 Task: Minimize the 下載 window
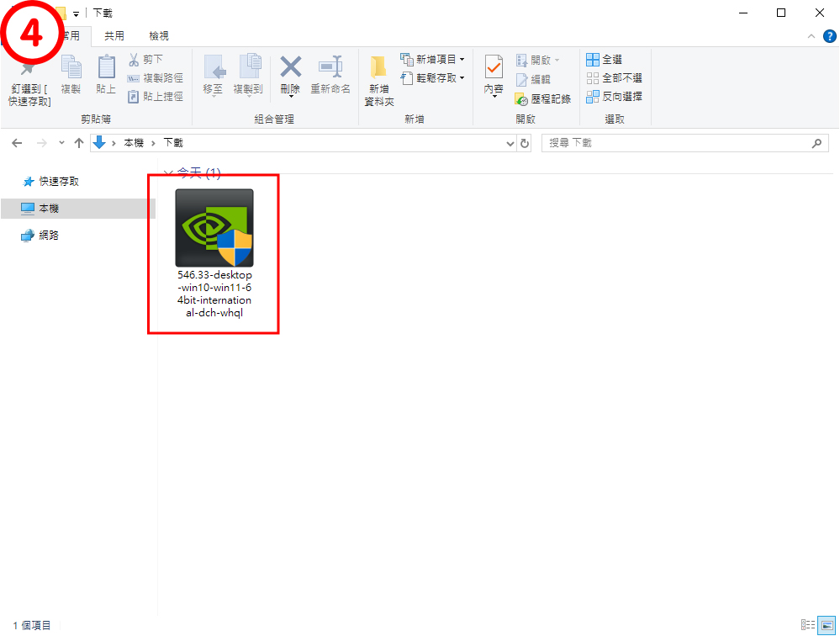pos(743,13)
